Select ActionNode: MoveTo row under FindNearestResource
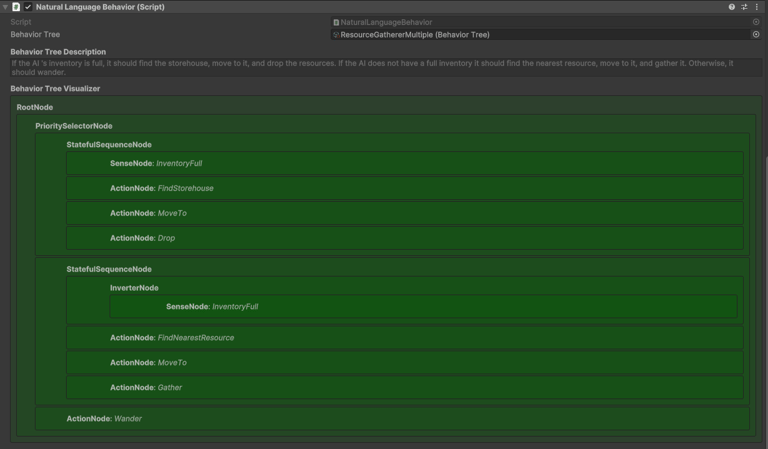The width and height of the screenshot is (768, 449). 405,362
